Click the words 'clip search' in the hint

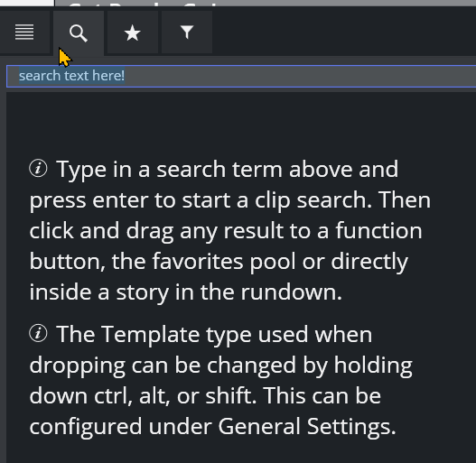click(x=313, y=200)
